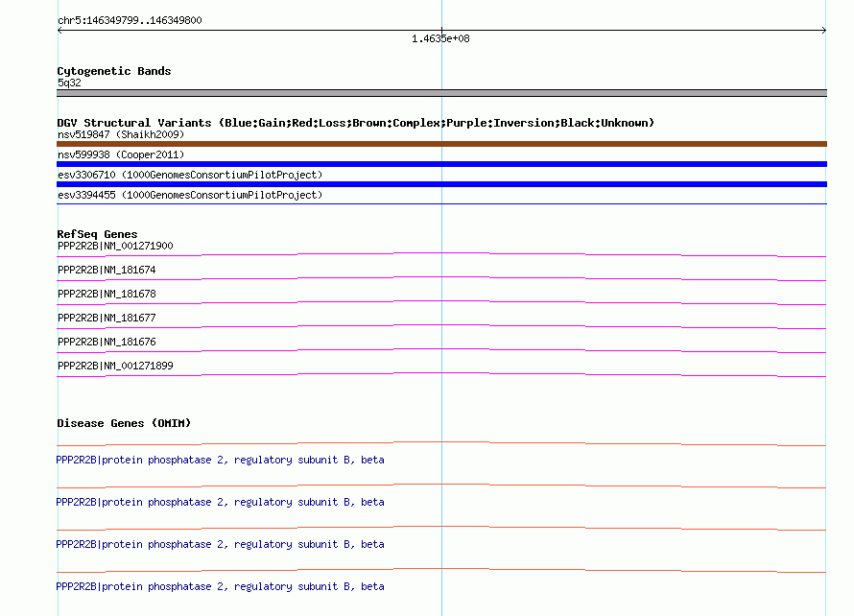Image resolution: width=854 pixels, height=616 pixels.
Task: Click the thick blue esv3306710 gain bar
Action: coord(441,184)
